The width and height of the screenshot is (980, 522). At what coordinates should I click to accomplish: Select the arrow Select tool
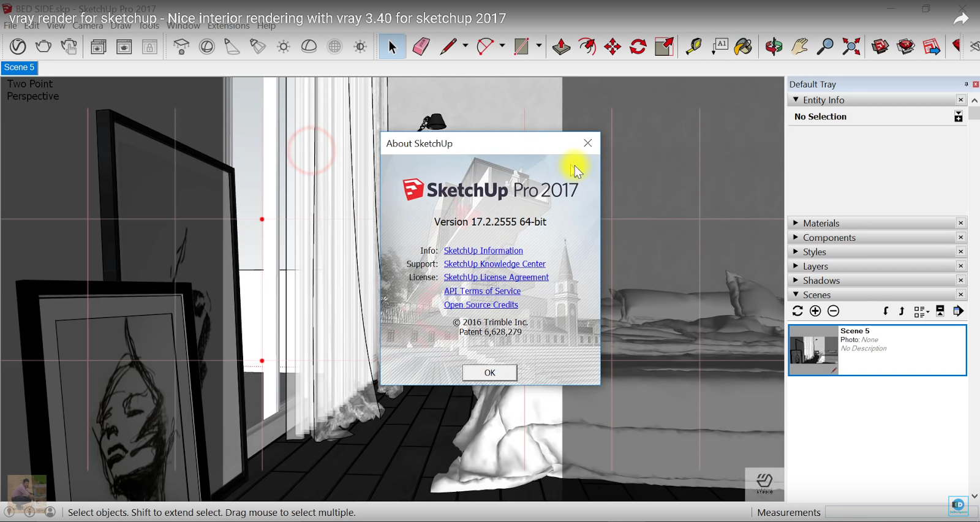392,47
